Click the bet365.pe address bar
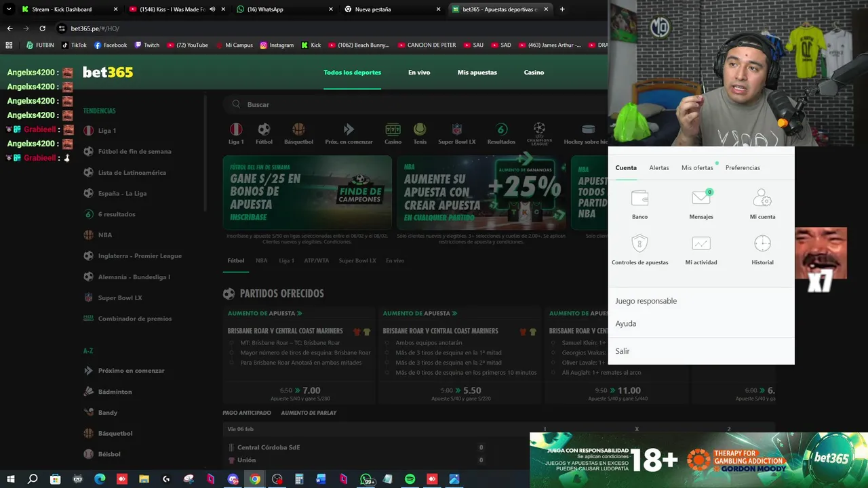 pyautogui.click(x=332, y=28)
